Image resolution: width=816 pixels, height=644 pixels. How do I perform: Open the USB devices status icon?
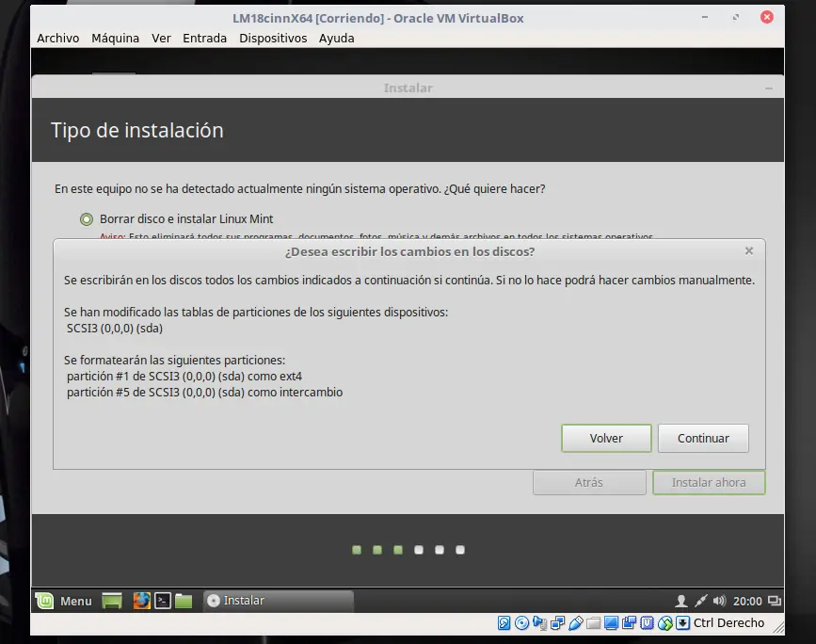click(576, 622)
